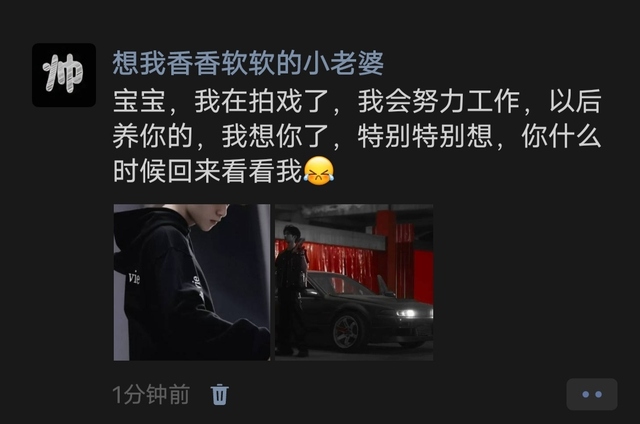Open the 帅 profile avatar
The width and height of the screenshot is (640, 424).
(64, 75)
